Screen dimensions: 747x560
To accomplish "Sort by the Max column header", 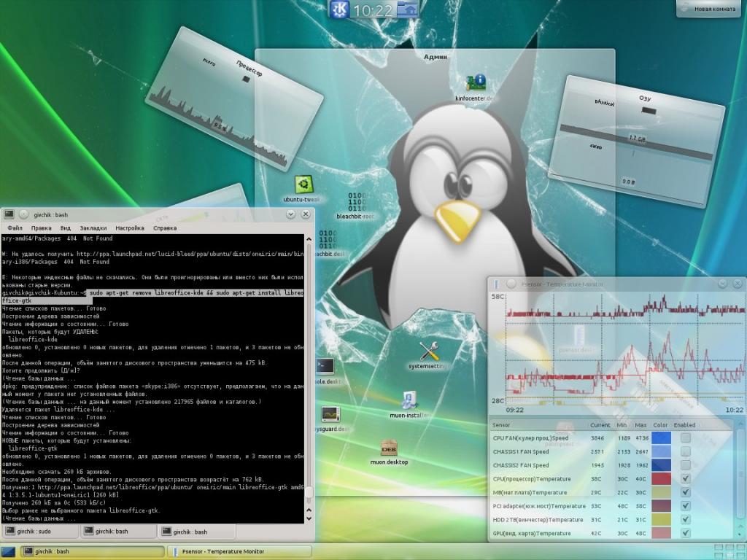I will (640, 425).
